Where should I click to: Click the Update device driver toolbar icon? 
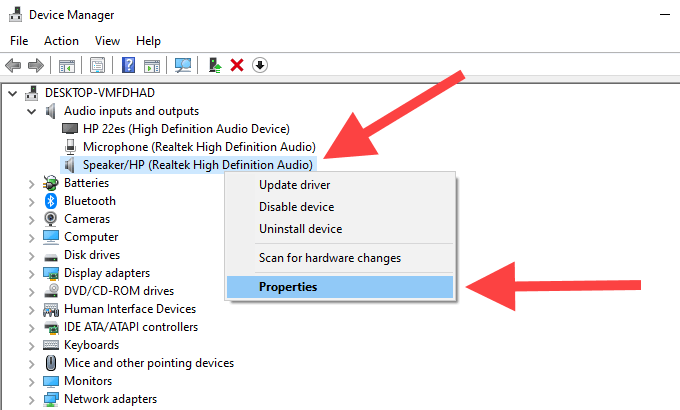tap(214, 65)
